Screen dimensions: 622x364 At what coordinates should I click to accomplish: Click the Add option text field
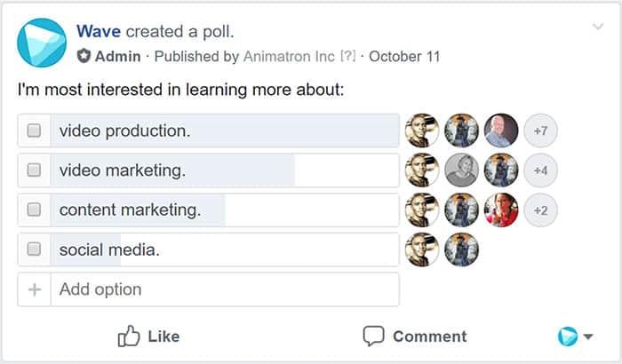[x=224, y=289]
